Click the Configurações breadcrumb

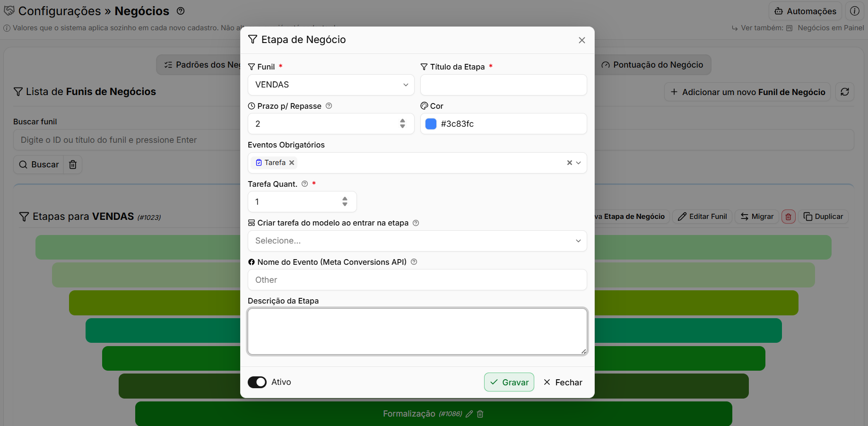click(x=60, y=11)
